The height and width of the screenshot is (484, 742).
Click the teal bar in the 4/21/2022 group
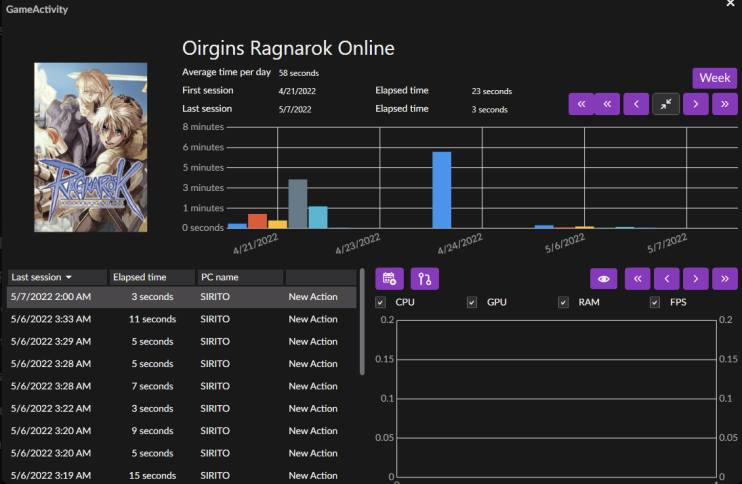click(x=318, y=217)
